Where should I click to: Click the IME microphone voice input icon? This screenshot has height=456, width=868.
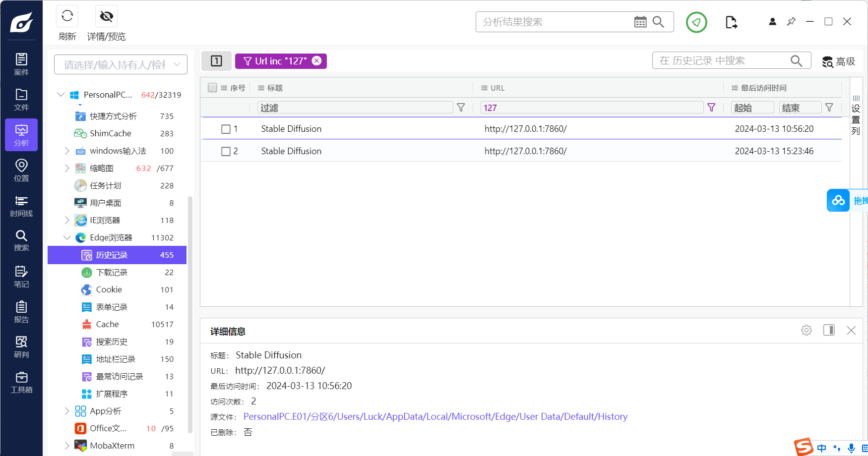(851, 448)
